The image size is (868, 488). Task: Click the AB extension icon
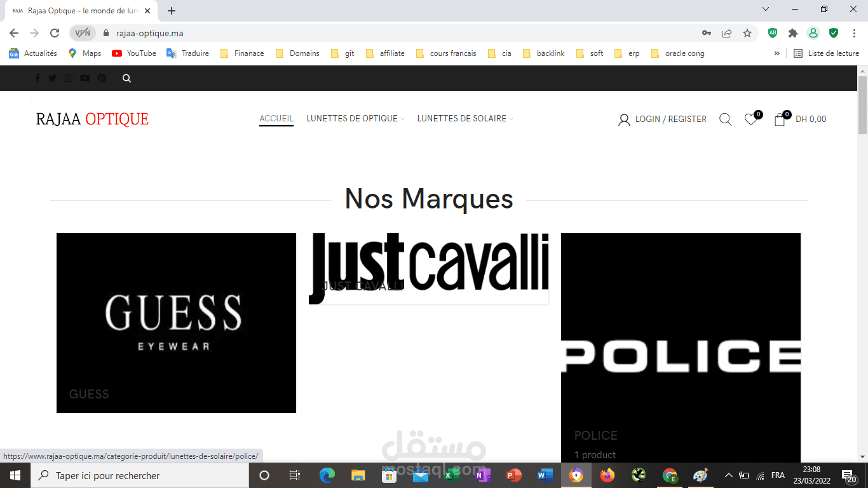tap(773, 33)
